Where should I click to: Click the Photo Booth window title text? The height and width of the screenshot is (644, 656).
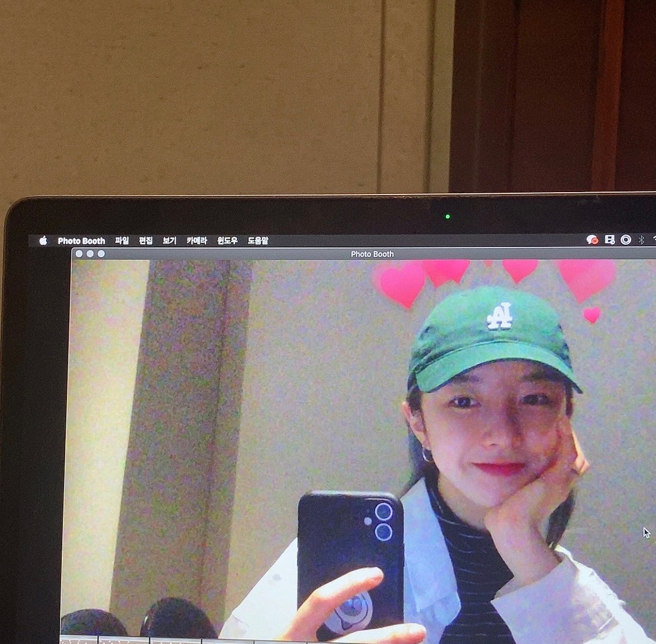[372, 254]
